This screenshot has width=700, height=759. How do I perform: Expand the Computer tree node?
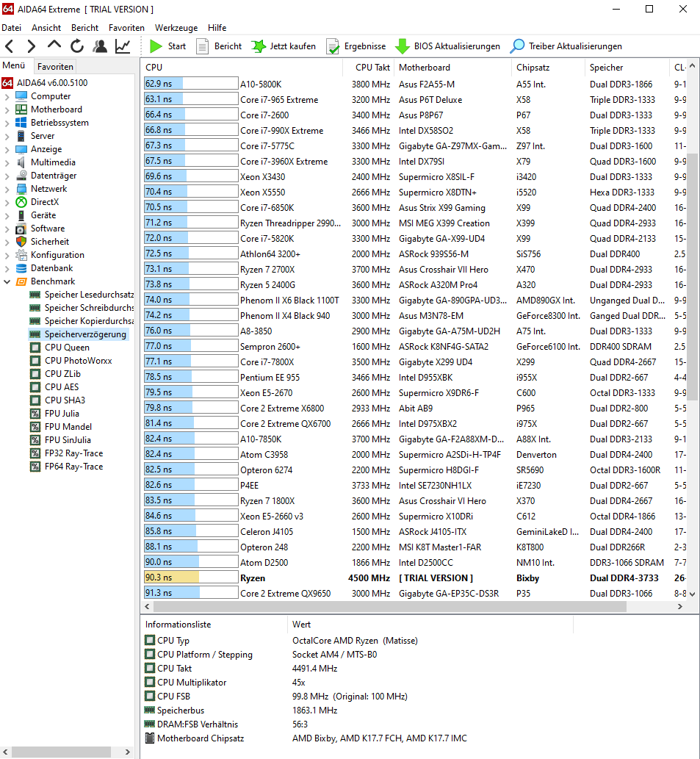(x=7, y=96)
